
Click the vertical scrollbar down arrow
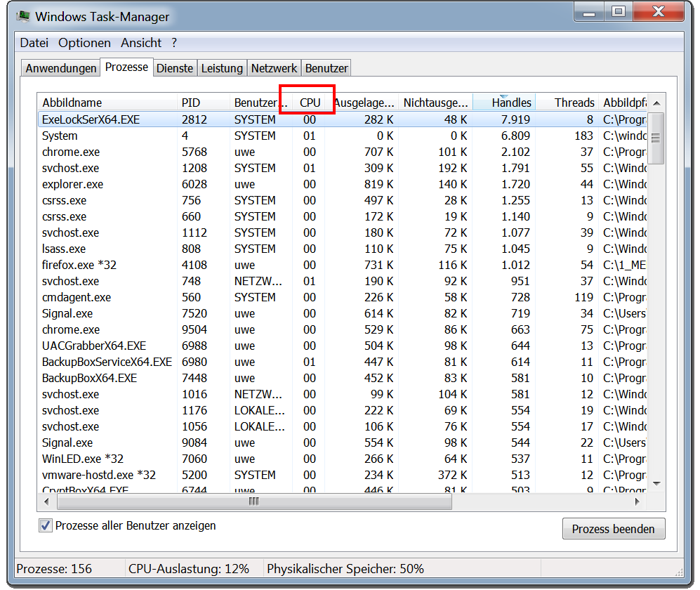[656, 483]
